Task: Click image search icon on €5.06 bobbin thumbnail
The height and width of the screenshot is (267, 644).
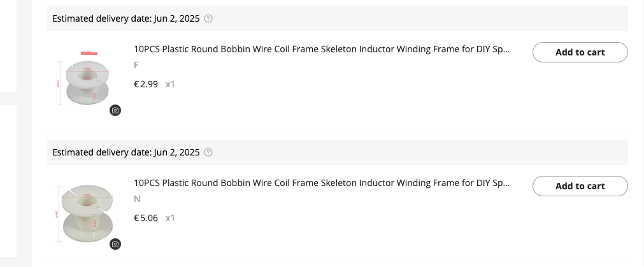Action: point(115,244)
